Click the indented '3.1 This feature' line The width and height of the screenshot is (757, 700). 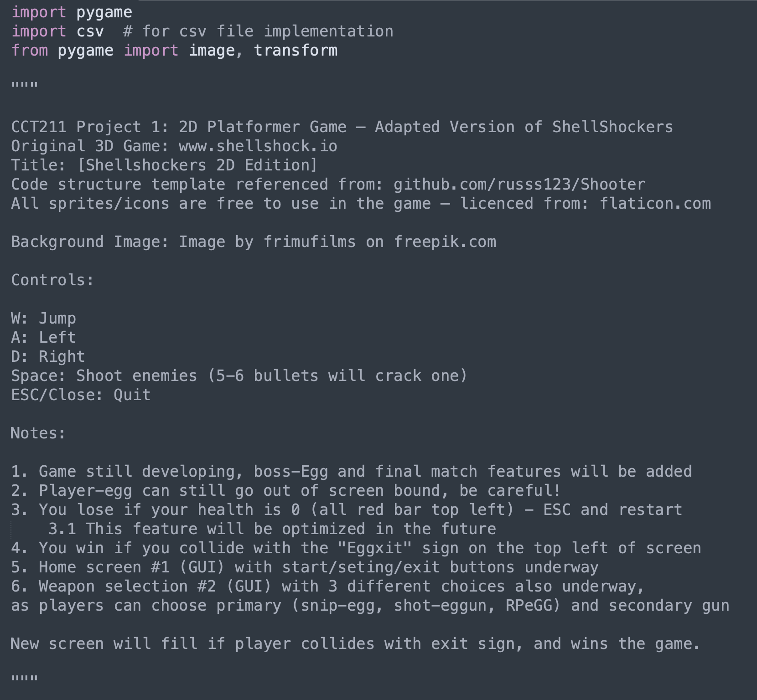272,529
